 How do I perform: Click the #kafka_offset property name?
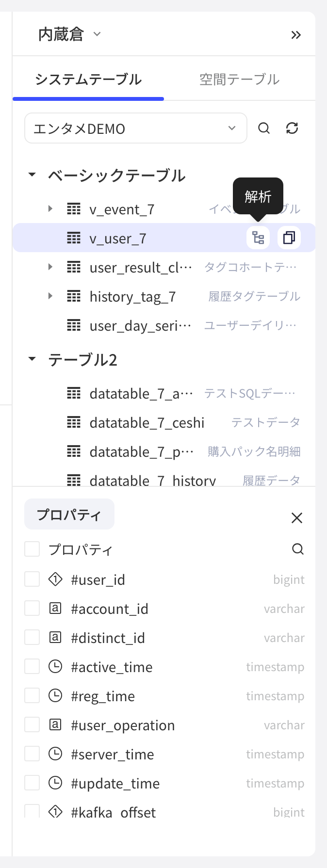[x=114, y=812]
